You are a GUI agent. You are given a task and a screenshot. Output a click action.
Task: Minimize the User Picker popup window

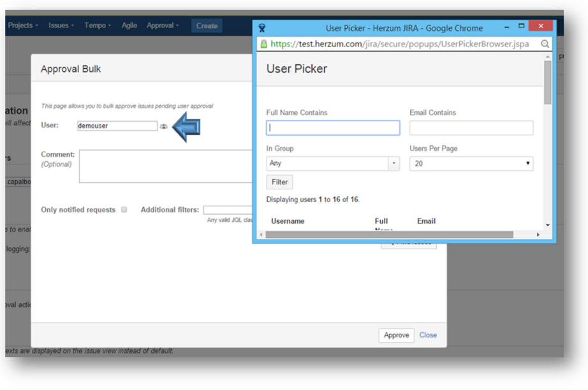tap(505, 27)
